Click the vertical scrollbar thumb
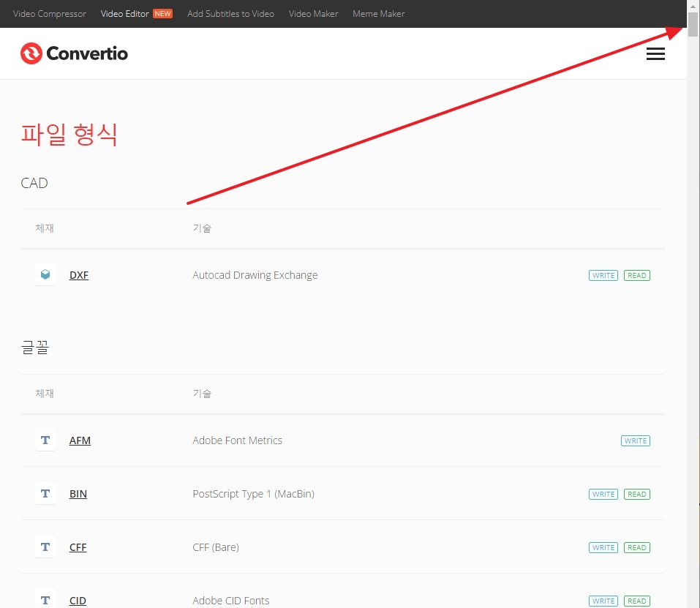 point(693,25)
